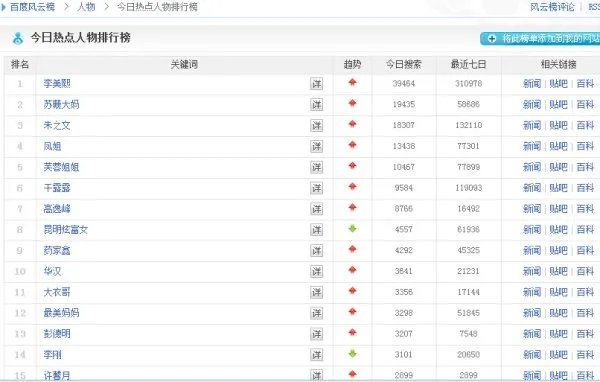Go to 百度风云榜 in the breadcrumb
Viewport: 600px width, 382px height.
(x=33, y=7)
